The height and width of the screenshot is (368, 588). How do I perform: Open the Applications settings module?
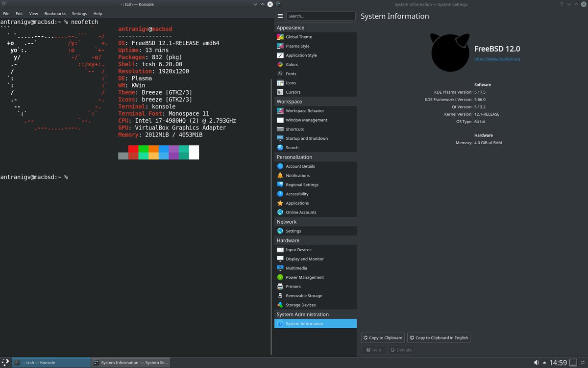tap(316, 203)
